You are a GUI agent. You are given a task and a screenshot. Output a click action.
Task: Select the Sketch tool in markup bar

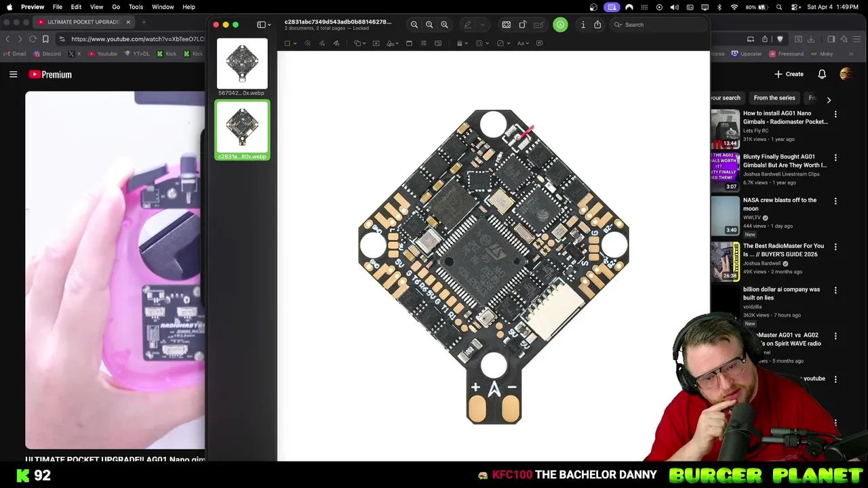[321, 43]
